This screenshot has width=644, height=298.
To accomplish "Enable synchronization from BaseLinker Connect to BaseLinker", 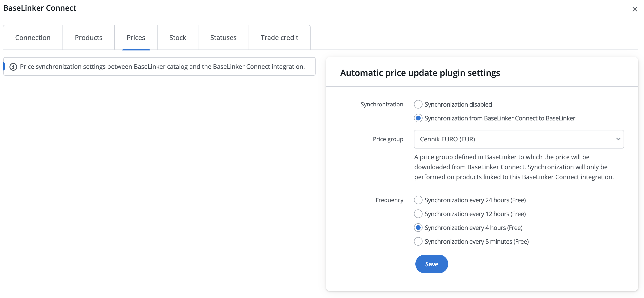I will pyautogui.click(x=418, y=118).
